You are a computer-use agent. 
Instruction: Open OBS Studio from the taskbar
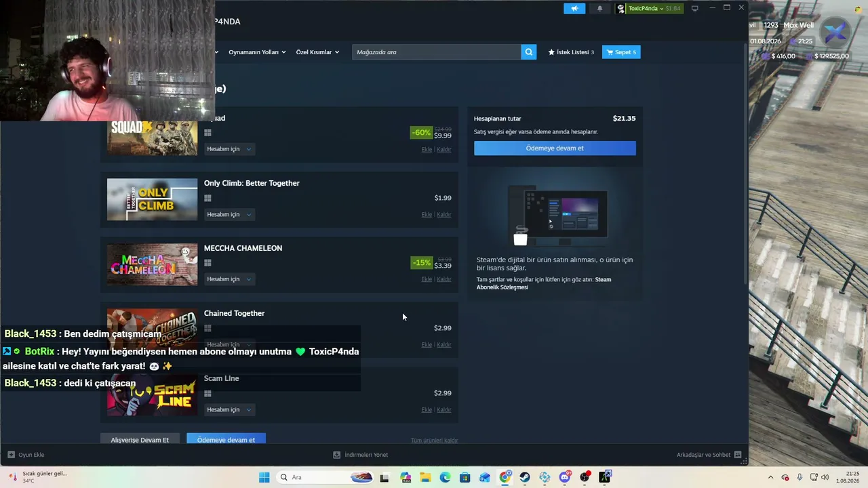585,477
